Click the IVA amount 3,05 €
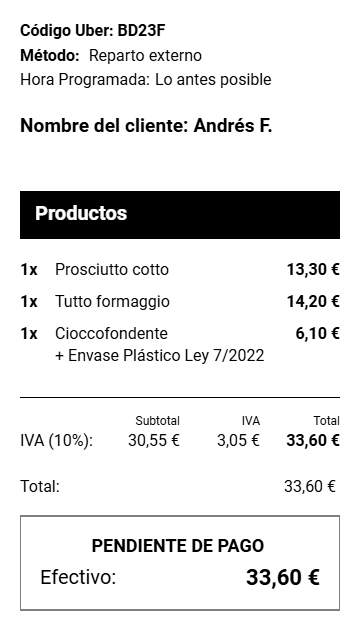The width and height of the screenshot is (362, 641). tap(238, 441)
